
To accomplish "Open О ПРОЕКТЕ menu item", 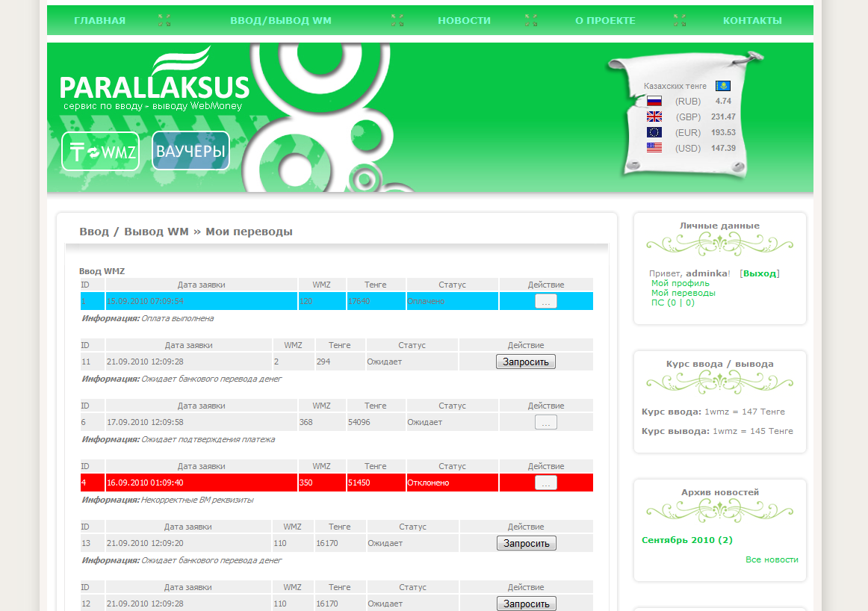I will pos(605,20).
